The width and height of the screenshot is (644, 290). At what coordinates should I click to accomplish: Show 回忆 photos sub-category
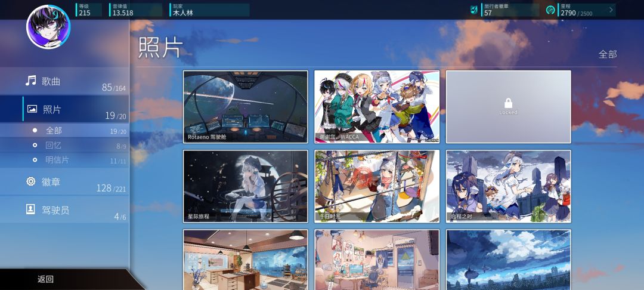[x=64, y=145]
